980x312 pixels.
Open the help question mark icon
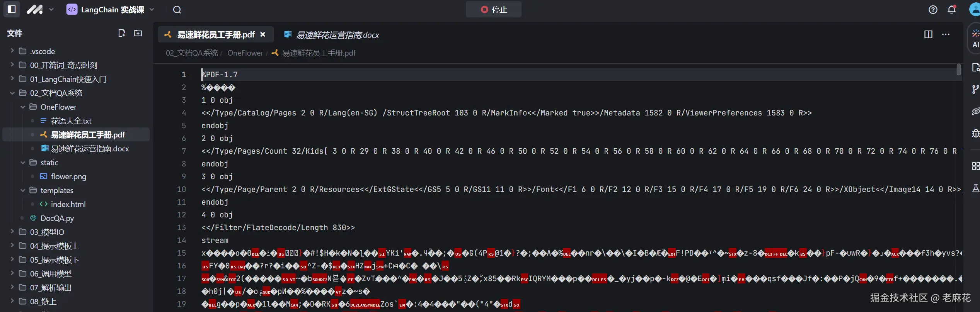[x=933, y=10]
